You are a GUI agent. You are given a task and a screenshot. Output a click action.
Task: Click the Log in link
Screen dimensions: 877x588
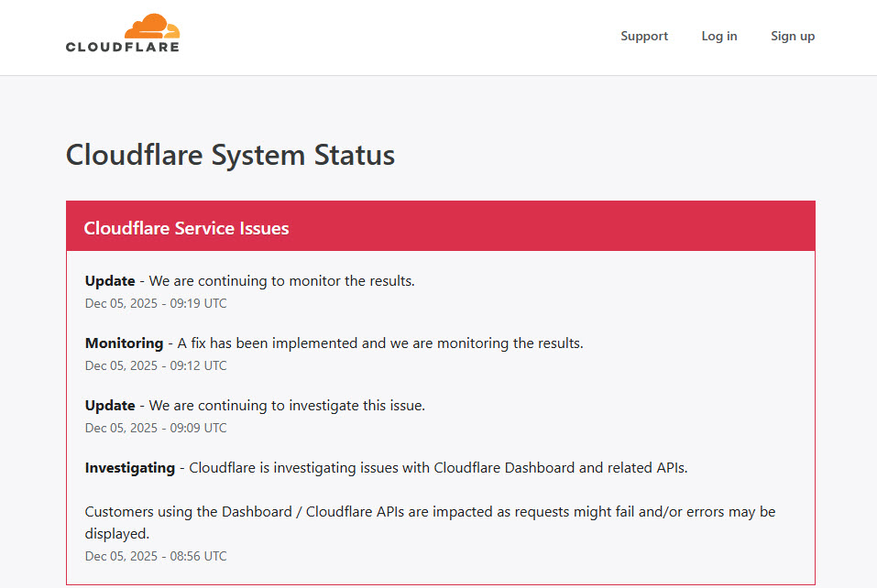(x=718, y=36)
